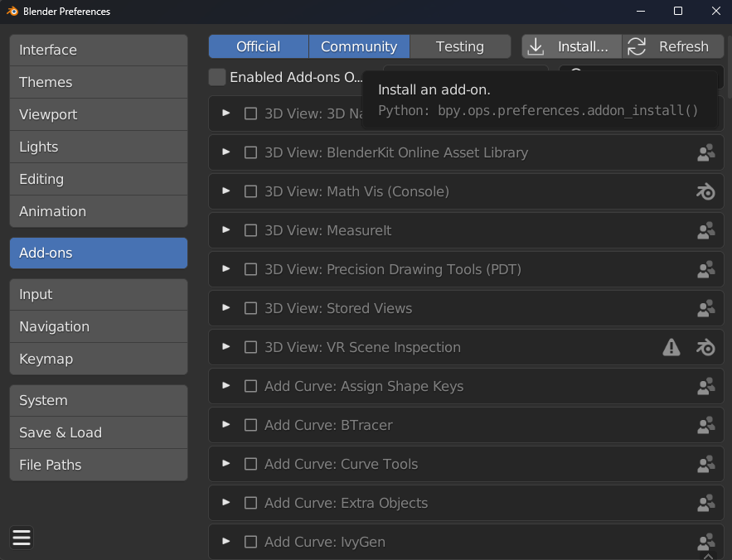Click the warning triangle on VR Scene Inspection
732x560 pixels.
pos(671,347)
